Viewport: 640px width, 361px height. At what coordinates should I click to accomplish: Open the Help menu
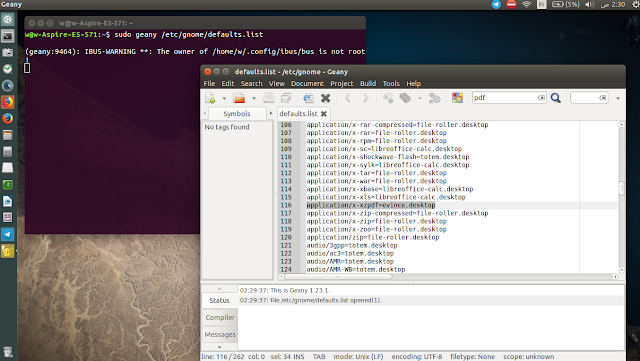[413, 83]
